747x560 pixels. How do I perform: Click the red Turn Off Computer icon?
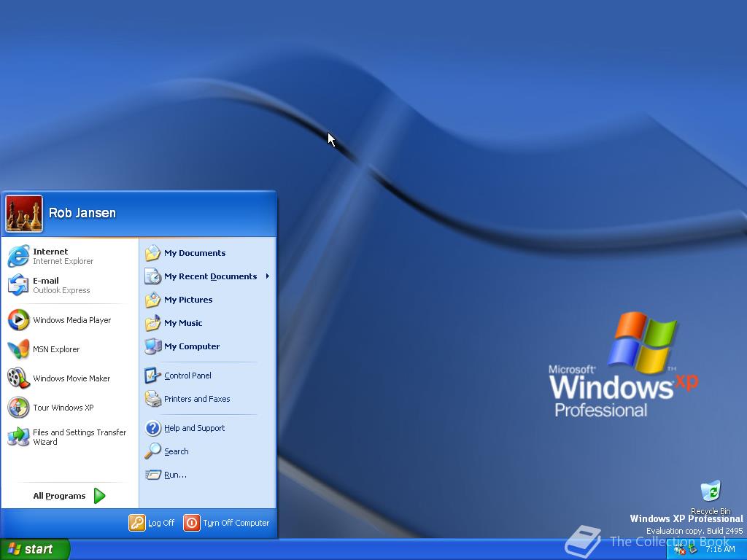[x=192, y=523]
